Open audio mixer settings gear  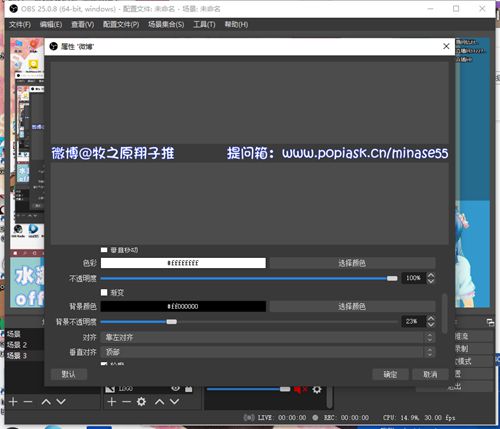[317, 389]
